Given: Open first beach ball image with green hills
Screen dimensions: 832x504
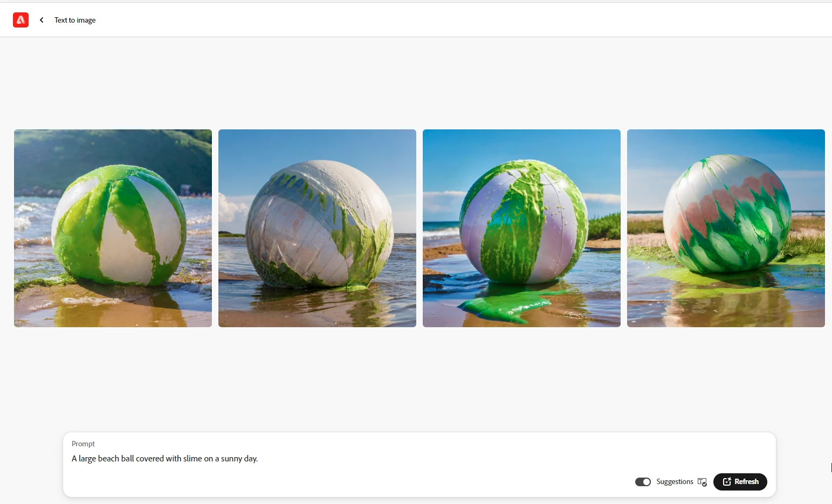Looking at the screenshot, I should pos(113,228).
